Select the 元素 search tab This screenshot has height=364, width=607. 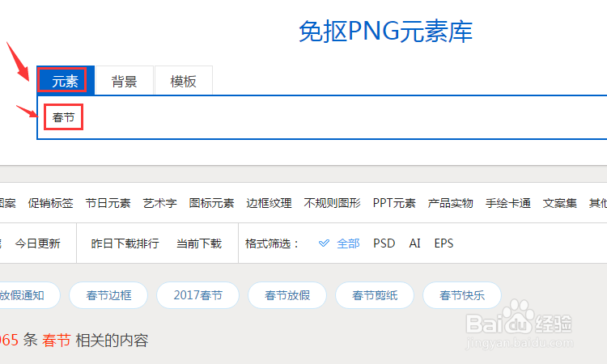tap(66, 80)
